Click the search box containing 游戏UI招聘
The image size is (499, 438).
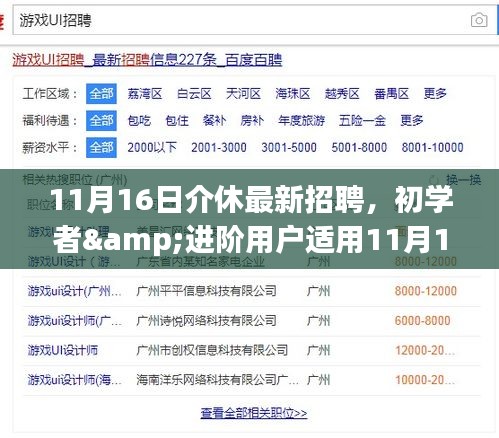tap(255, 20)
